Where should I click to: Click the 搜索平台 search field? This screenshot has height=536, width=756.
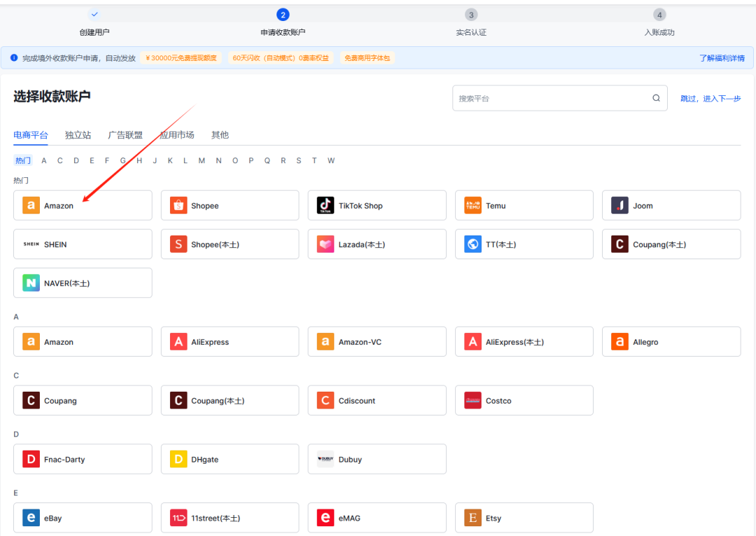(560, 98)
